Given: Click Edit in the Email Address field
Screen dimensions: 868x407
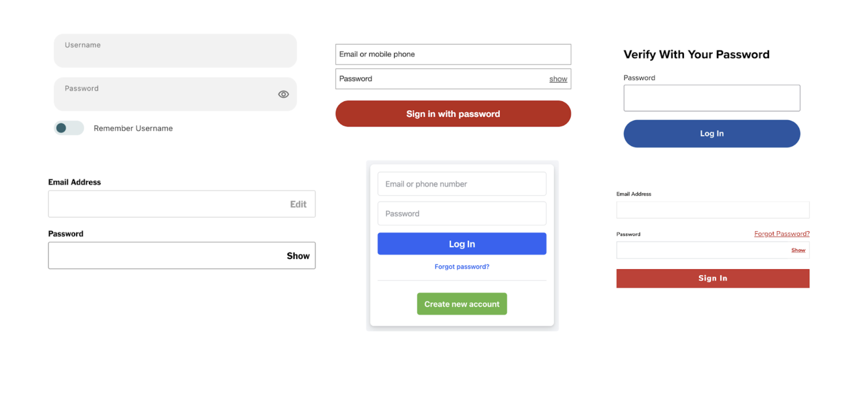Looking at the screenshot, I should tap(298, 204).
